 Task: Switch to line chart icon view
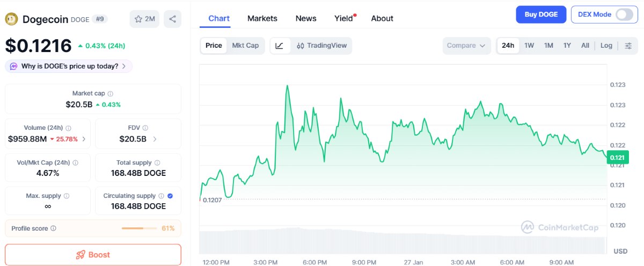(279, 46)
